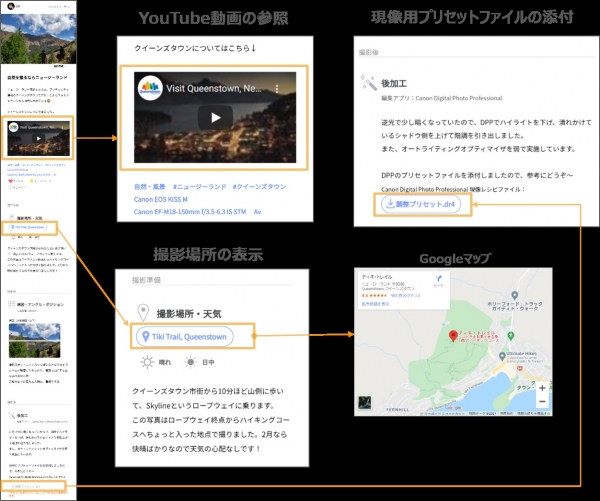The width and height of the screenshot is (600, 501).
Task: Click the author avatar atop left page strip
Action: (11, 6)
